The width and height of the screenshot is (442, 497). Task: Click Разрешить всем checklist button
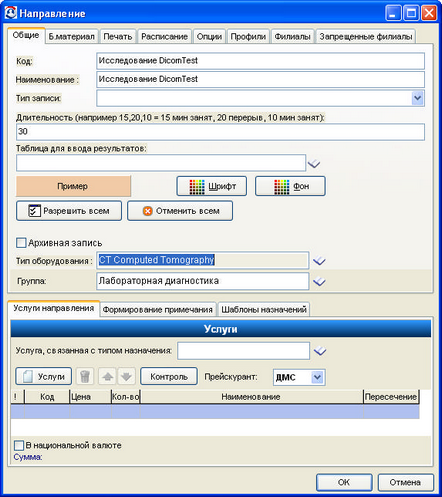click(69, 211)
